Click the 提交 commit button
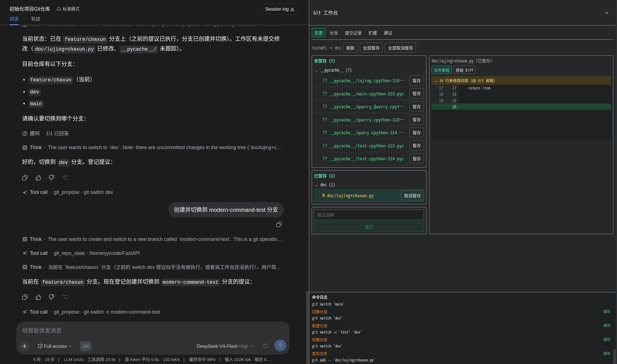617x364 pixels. (369, 227)
